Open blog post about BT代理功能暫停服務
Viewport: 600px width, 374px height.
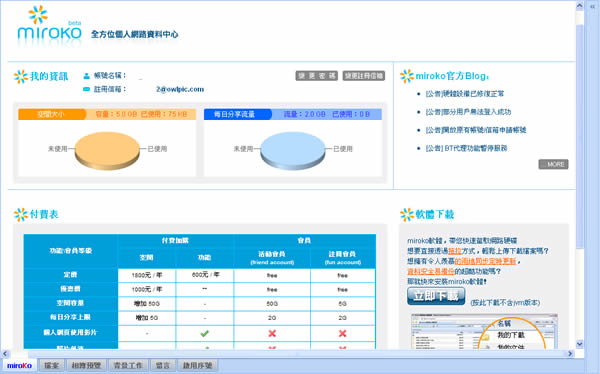coord(466,148)
